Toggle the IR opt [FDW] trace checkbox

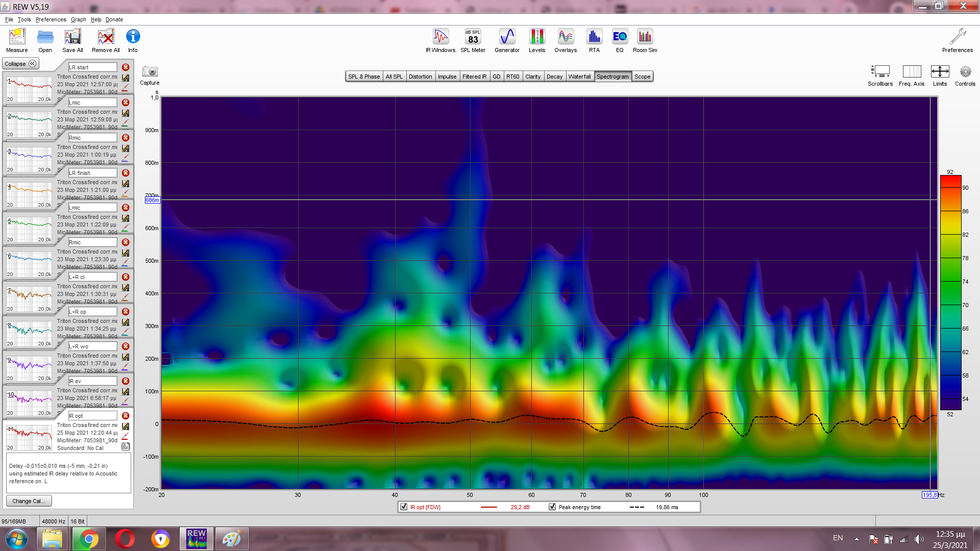(404, 507)
